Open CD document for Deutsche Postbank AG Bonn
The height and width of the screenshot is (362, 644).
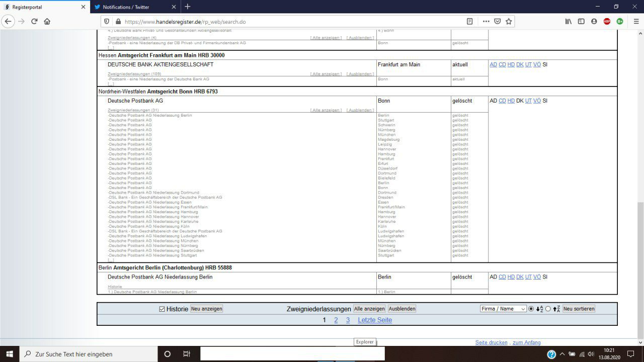pyautogui.click(x=502, y=101)
